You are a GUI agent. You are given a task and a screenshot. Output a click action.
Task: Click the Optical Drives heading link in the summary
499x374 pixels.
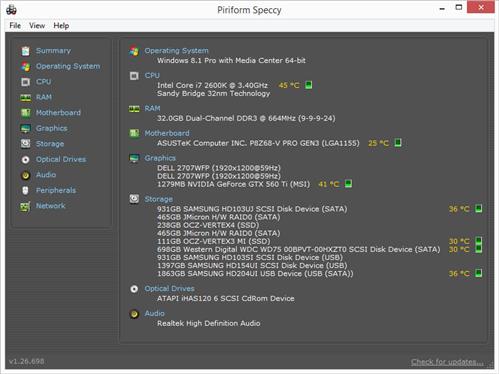click(169, 289)
